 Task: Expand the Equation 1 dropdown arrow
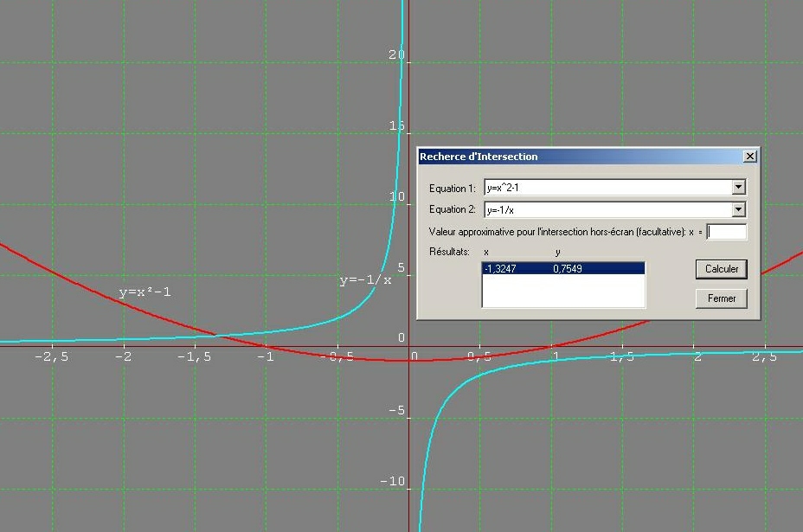pos(737,188)
